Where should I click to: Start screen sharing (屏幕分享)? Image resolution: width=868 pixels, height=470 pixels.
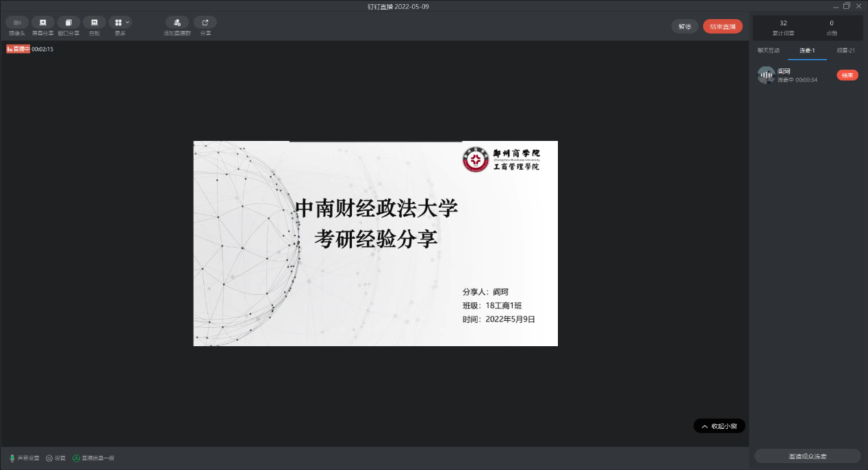coord(43,23)
